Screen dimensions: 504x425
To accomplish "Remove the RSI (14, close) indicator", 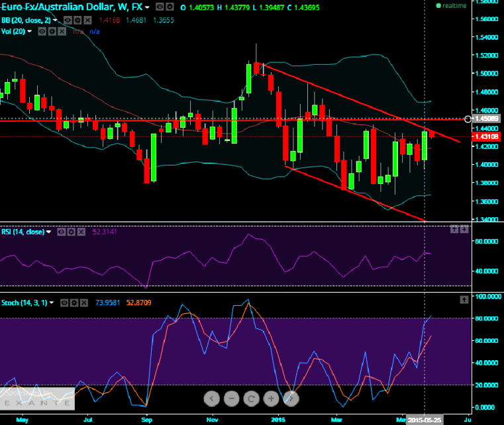I will tap(81, 232).
